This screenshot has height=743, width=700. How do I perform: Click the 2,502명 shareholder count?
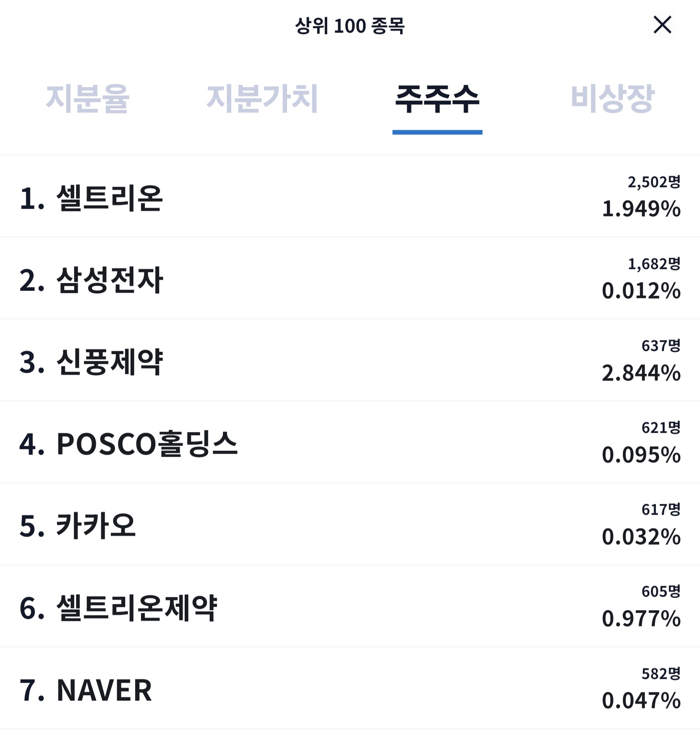coord(654,182)
